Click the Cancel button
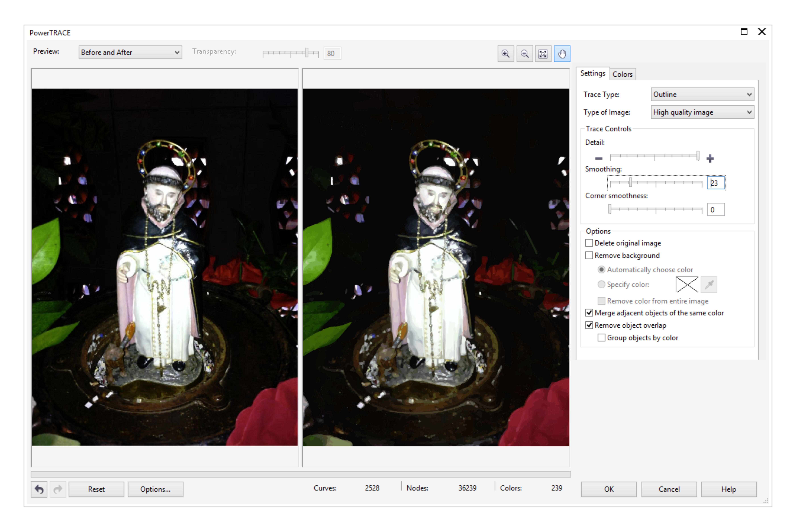802x532 pixels. 669,489
